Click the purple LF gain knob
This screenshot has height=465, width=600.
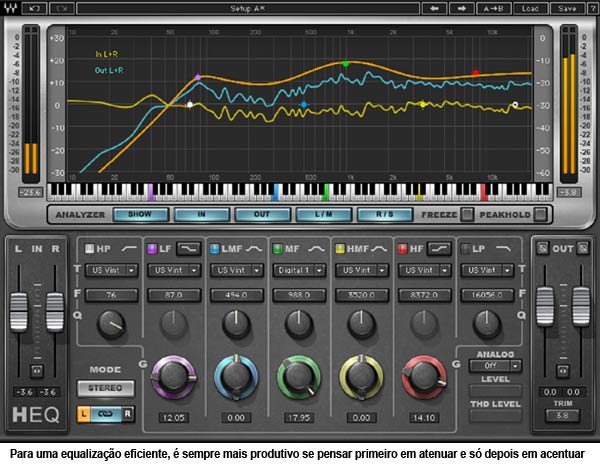point(173,377)
